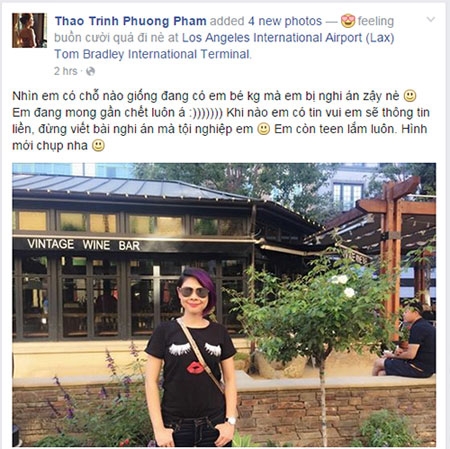Image resolution: width=450 pixels, height=449 pixels.
Task: Click the heart-eyes feeling emoji icon
Action: click(348, 21)
